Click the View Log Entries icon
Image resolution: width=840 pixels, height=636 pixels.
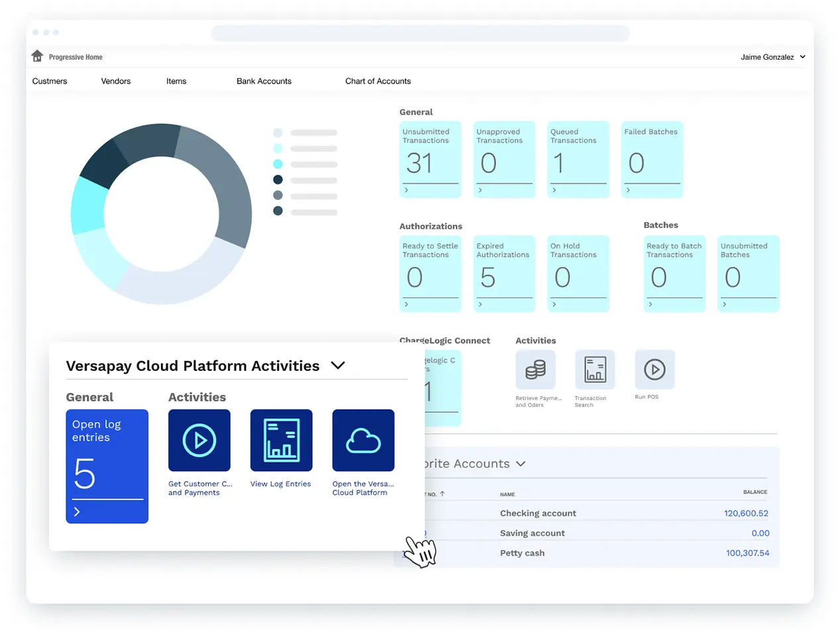point(281,439)
